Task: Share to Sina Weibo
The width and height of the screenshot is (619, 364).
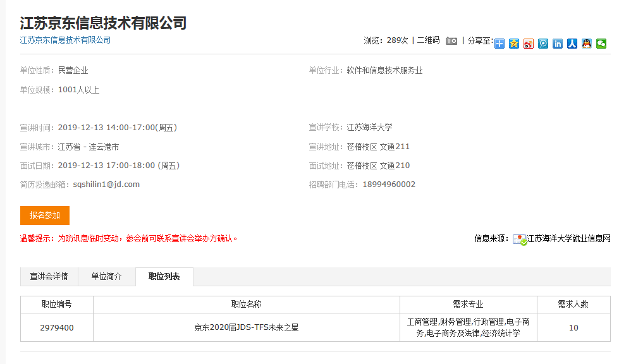Action: pos(529,44)
